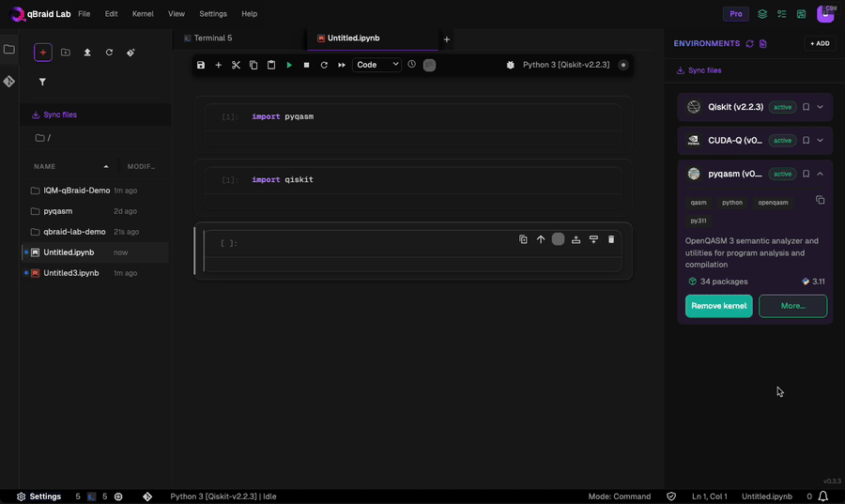Image resolution: width=845 pixels, height=504 pixels.
Task: Click the clock icon in notebook toolbar
Action: point(412,64)
